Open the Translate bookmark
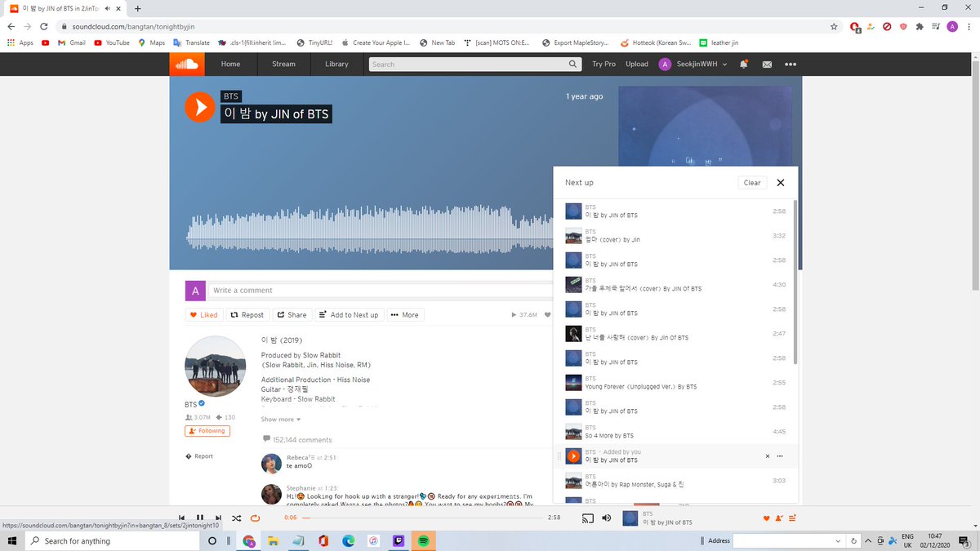This screenshot has height=551, width=980. tap(191, 42)
